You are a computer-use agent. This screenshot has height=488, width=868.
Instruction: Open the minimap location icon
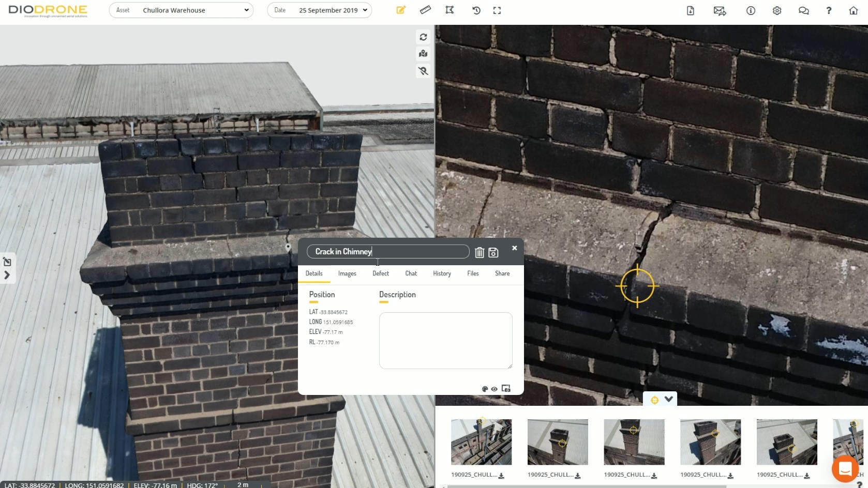423,53
